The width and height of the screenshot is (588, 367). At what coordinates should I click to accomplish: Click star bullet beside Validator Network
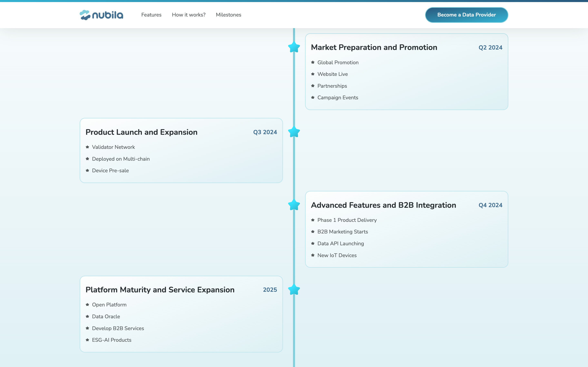pyautogui.click(x=87, y=147)
